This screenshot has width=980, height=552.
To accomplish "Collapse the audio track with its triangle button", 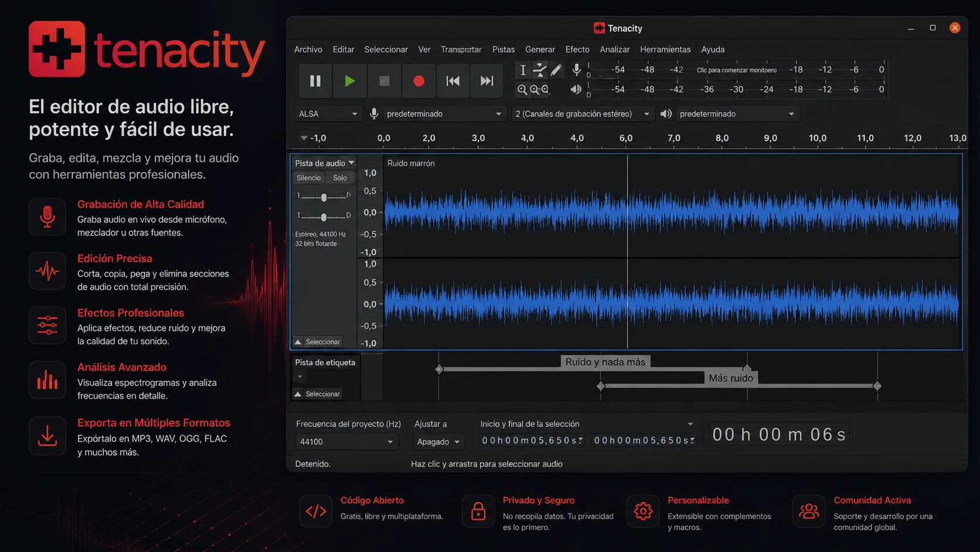I will (298, 342).
